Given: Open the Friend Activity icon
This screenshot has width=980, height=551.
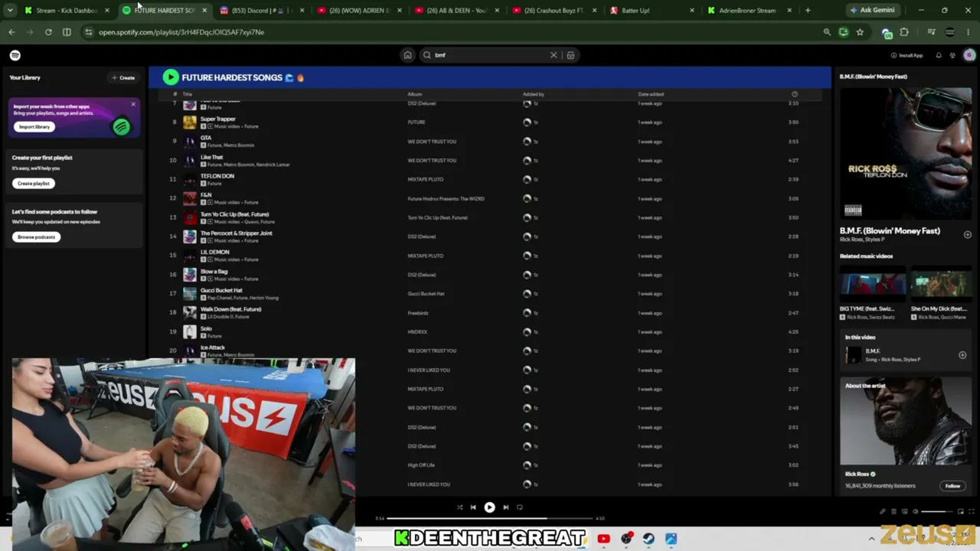Looking at the screenshot, I should click(952, 55).
